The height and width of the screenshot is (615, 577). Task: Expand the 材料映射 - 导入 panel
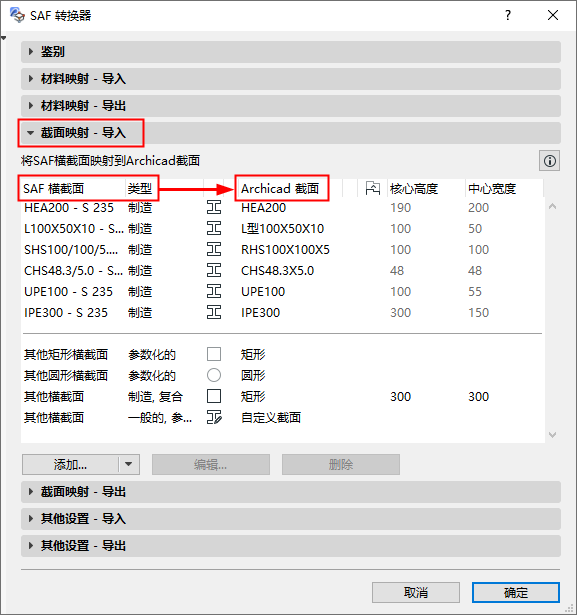[291, 79]
